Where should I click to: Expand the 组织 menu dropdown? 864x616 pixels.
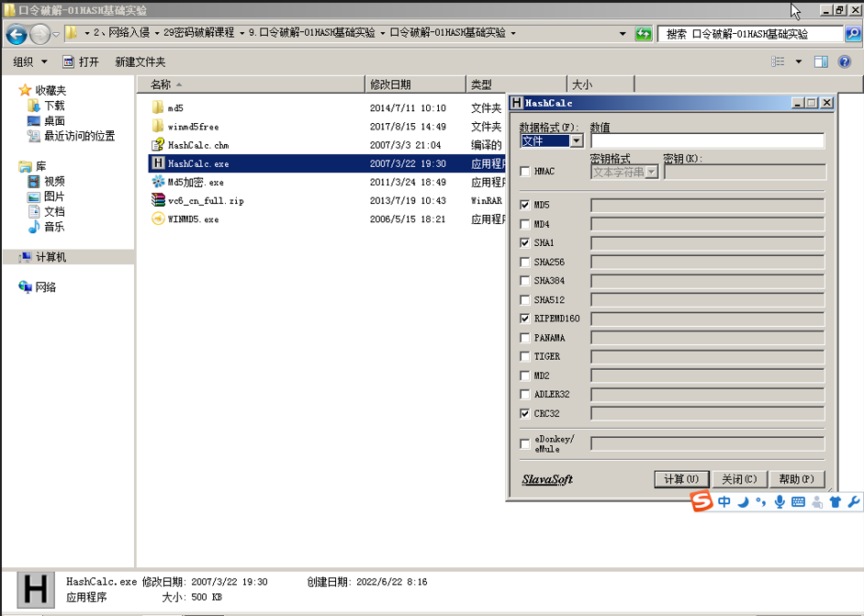point(44,62)
